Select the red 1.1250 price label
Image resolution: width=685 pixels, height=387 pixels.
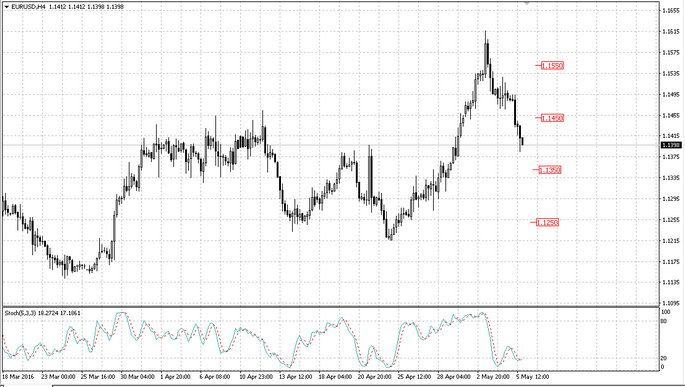click(547, 222)
